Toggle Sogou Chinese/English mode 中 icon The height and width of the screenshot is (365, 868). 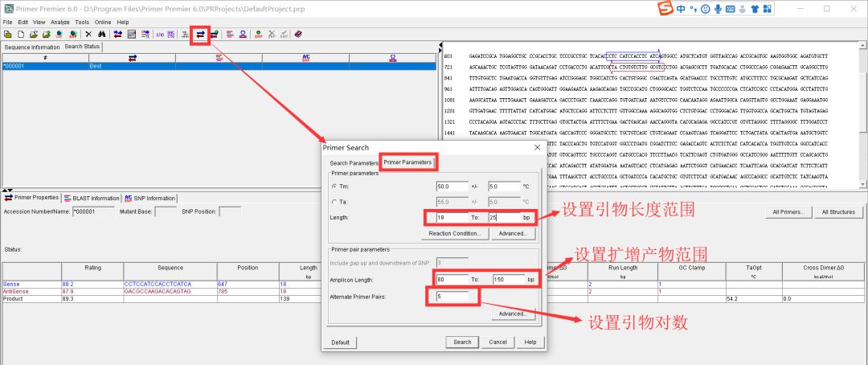point(681,9)
